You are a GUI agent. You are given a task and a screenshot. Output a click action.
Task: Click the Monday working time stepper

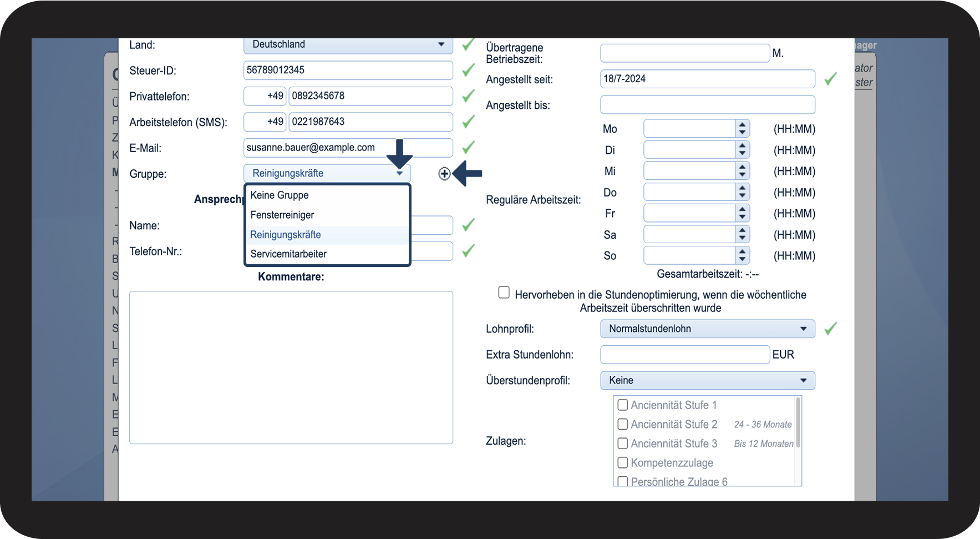743,129
